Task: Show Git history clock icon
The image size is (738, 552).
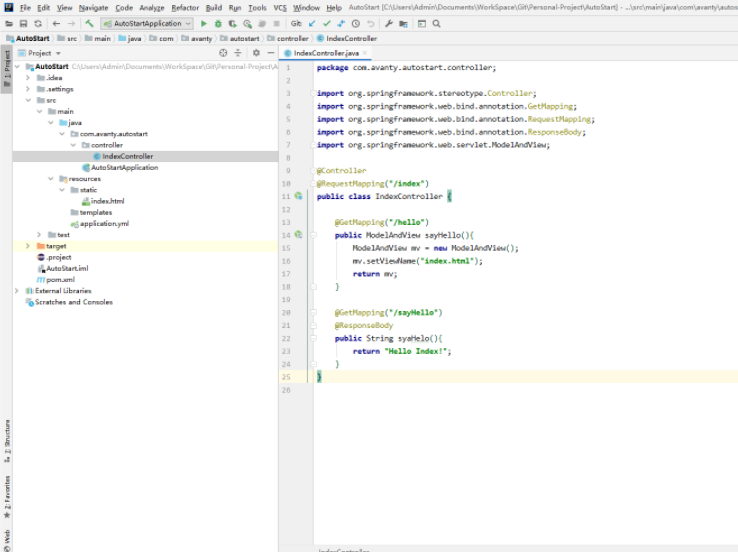Action: tap(356, 24)
